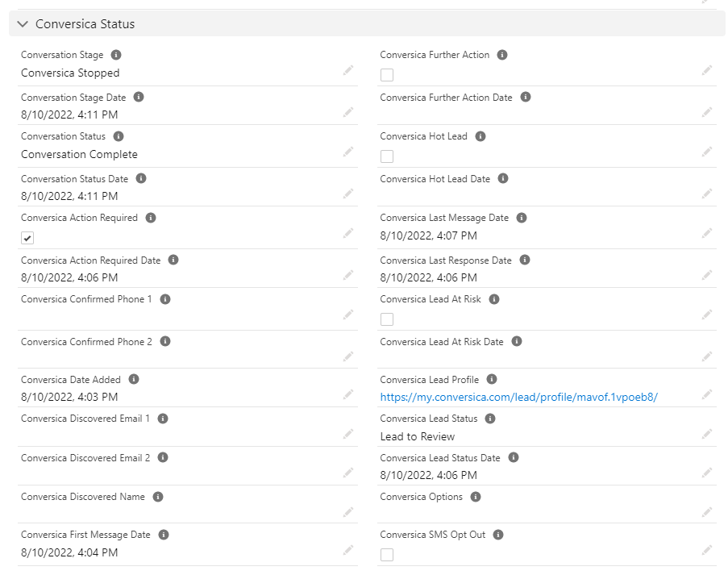
Task: Show info for Conversica Last Response Date
Action: [x=525, y=260]
